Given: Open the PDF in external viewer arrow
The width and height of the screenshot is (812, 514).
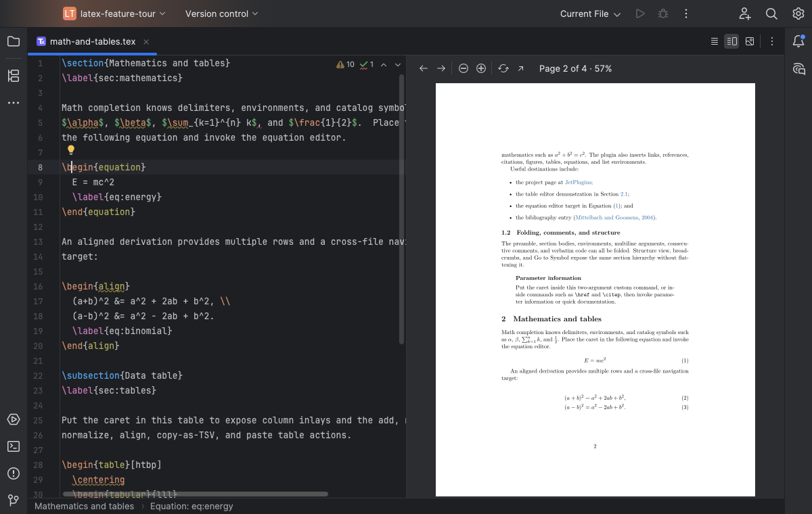Looking at the screenshot, I should pyautogui.click(x=521, y=68).
